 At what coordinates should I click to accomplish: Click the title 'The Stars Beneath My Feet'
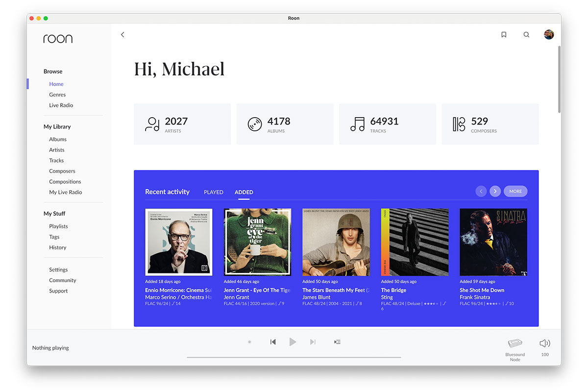tap(336, 290)
